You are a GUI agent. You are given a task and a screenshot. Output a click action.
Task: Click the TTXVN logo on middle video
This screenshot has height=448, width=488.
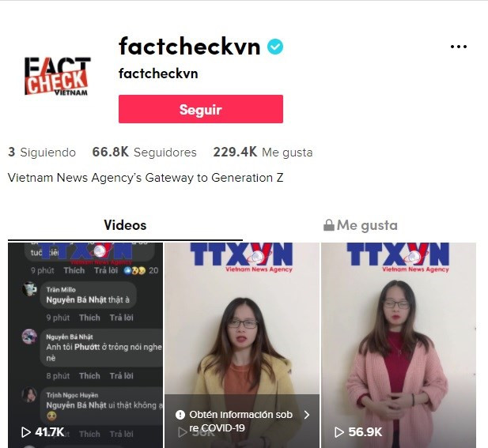tap(241, 258)
